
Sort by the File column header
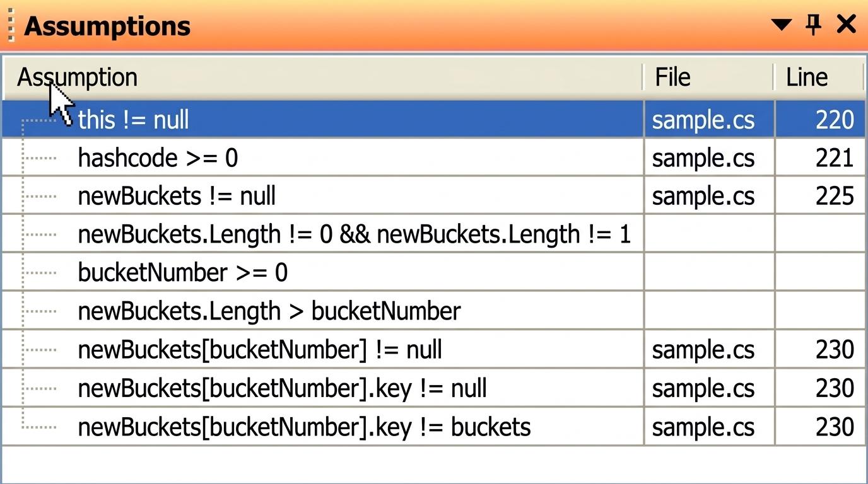click(x=708, y=78)
